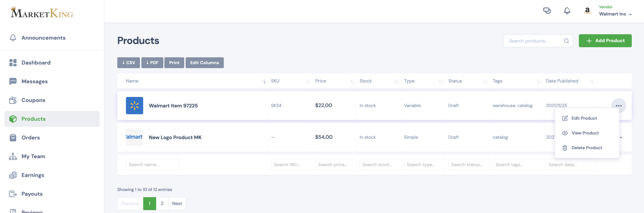Screen dimensions: 644x213
Task: Click the Walmart Item 97225 thumbnail
Action: [135, 106]
